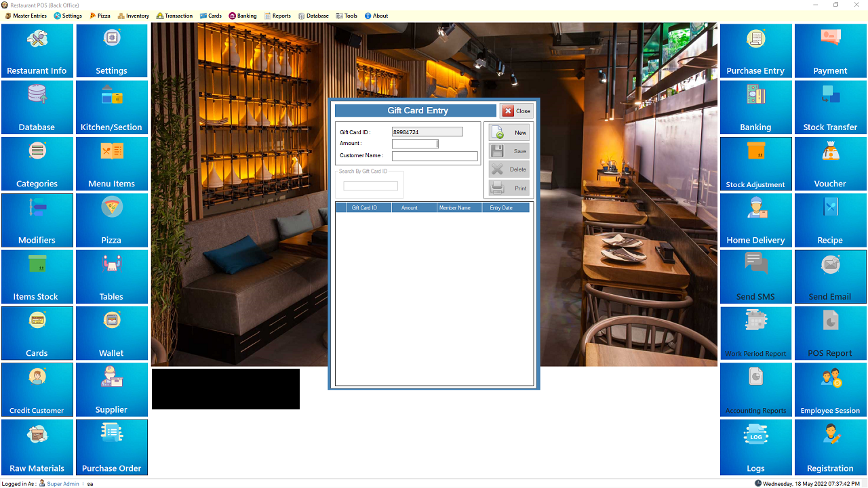The height and width of the screenshot is (488, 868).
Task: Open the Send Email tile
Action: tap(830, 277)
